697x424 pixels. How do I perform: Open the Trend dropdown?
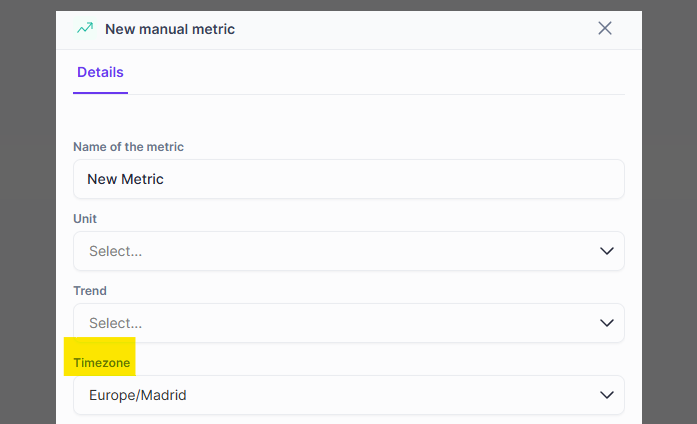348,323
